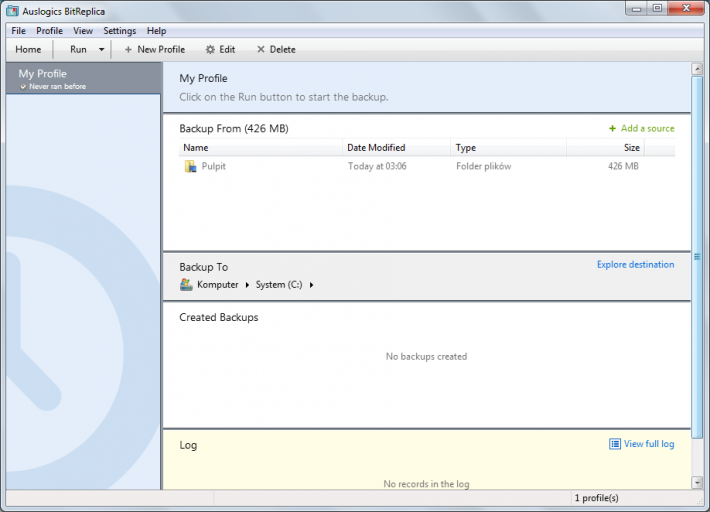Click the scrollbar up arrow
This screenshot has width=710, height=512.
pos(697,69)
